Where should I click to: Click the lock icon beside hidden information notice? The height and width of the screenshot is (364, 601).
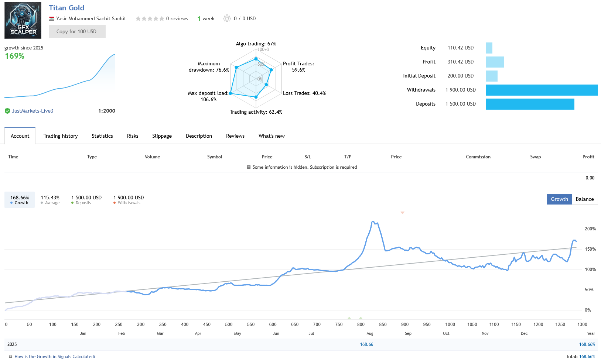coord(249,167)
